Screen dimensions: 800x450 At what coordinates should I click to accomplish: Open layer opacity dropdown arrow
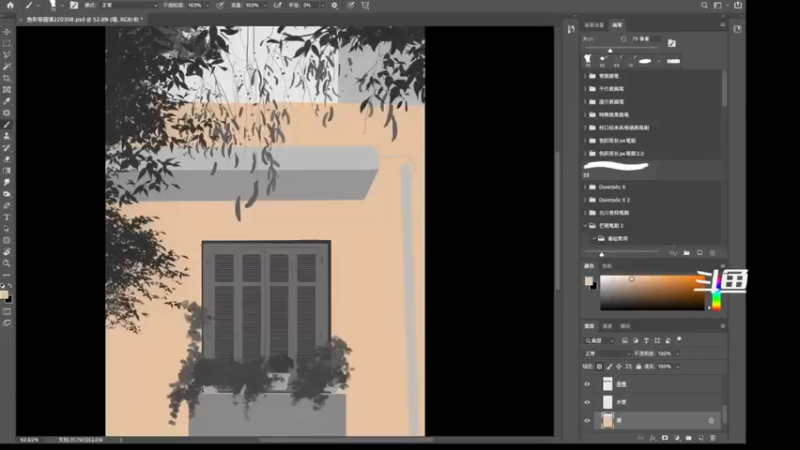678,354
